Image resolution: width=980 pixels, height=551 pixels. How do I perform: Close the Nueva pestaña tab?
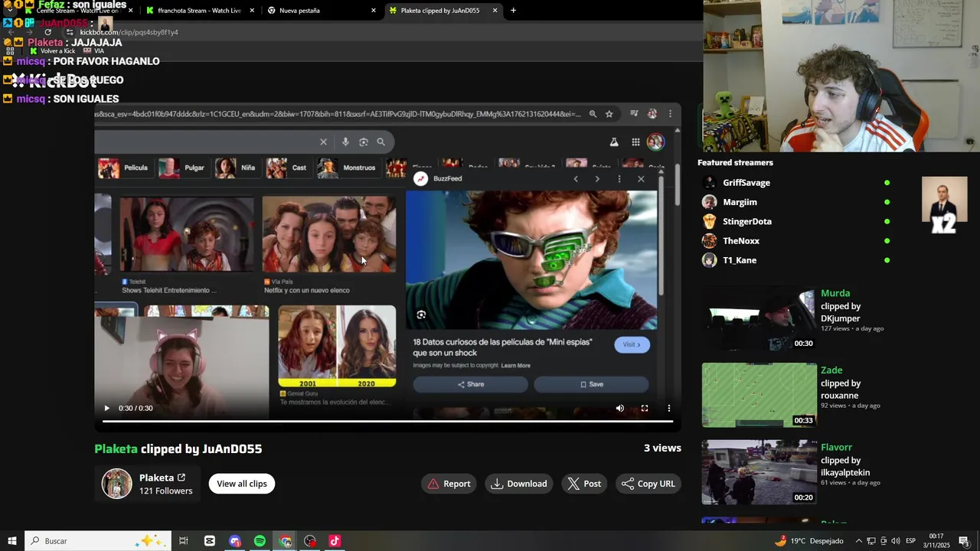point(374,11)
